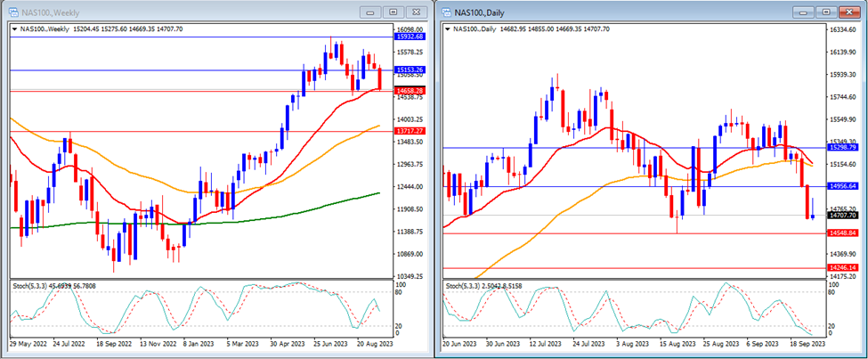Click the red 13717.27 price label on Weekly chart
The width and height of the screenshot is (868, 359).
[410, 131]
